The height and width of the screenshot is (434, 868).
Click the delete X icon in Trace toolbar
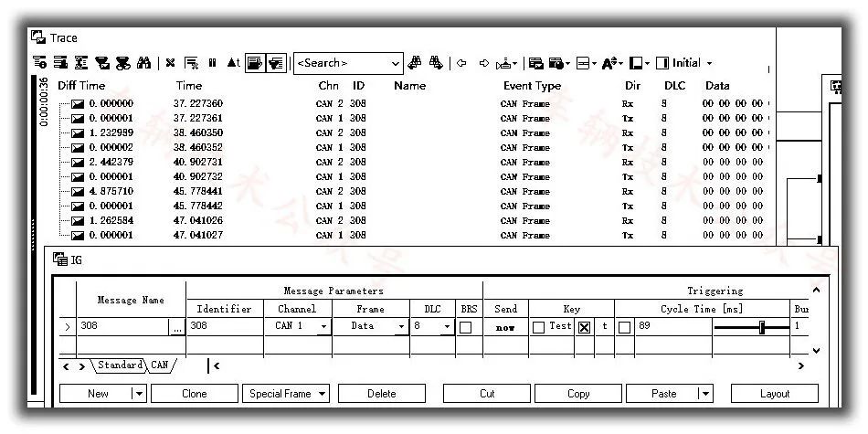click(171, 63)
